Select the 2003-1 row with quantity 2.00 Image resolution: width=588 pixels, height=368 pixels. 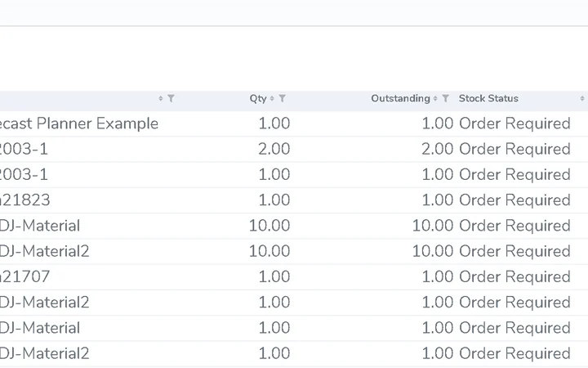point(294,149)
